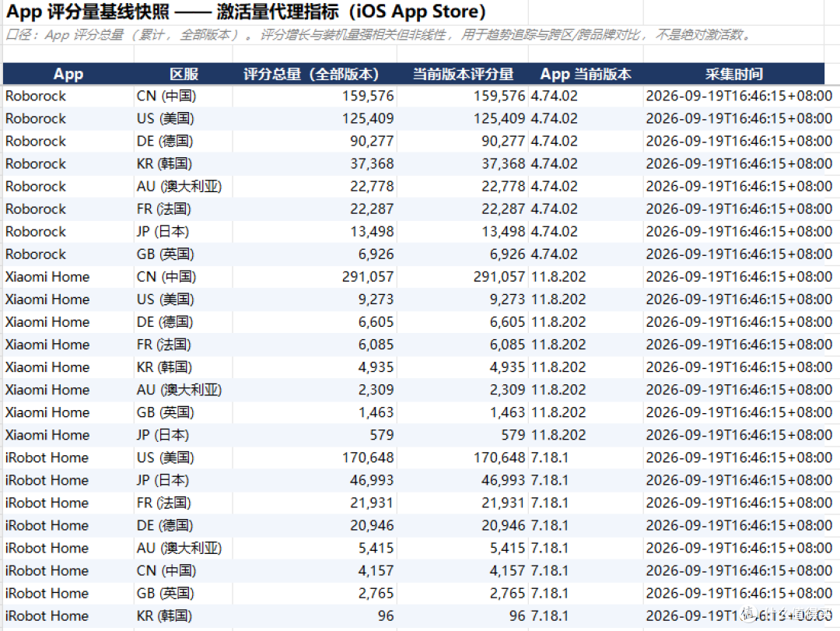Select version 4.74.02 in Roborock FR row
This screenshot has width=840, height=631.
pyautogui.click(x=555, y=209)
